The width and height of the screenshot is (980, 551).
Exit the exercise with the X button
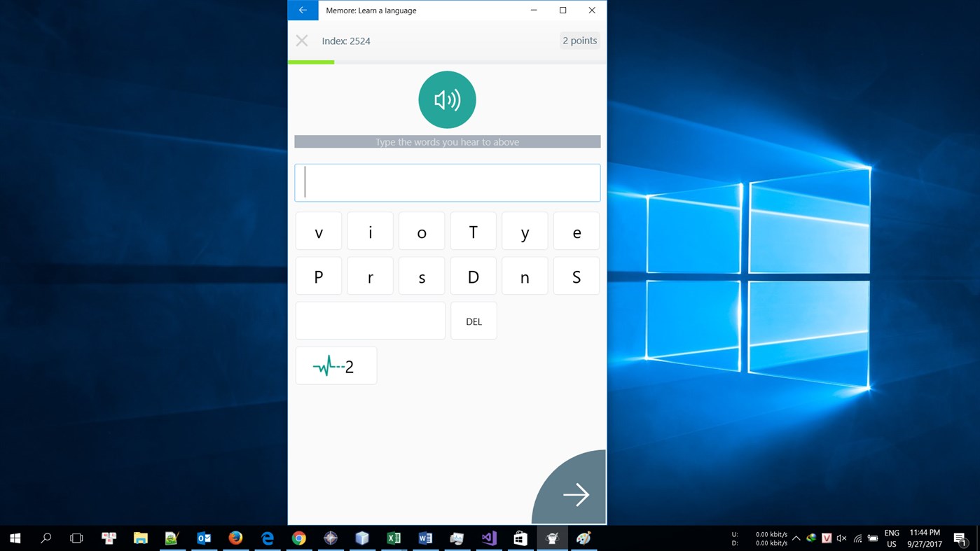pos(301,40)
